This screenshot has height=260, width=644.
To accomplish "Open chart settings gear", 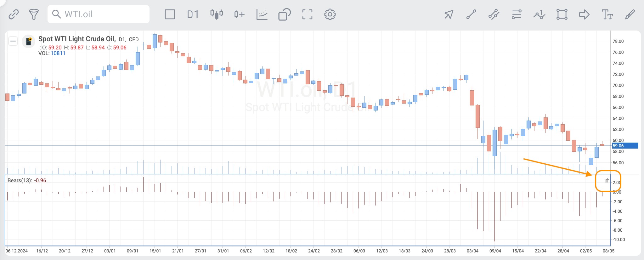I will [330, 14].
